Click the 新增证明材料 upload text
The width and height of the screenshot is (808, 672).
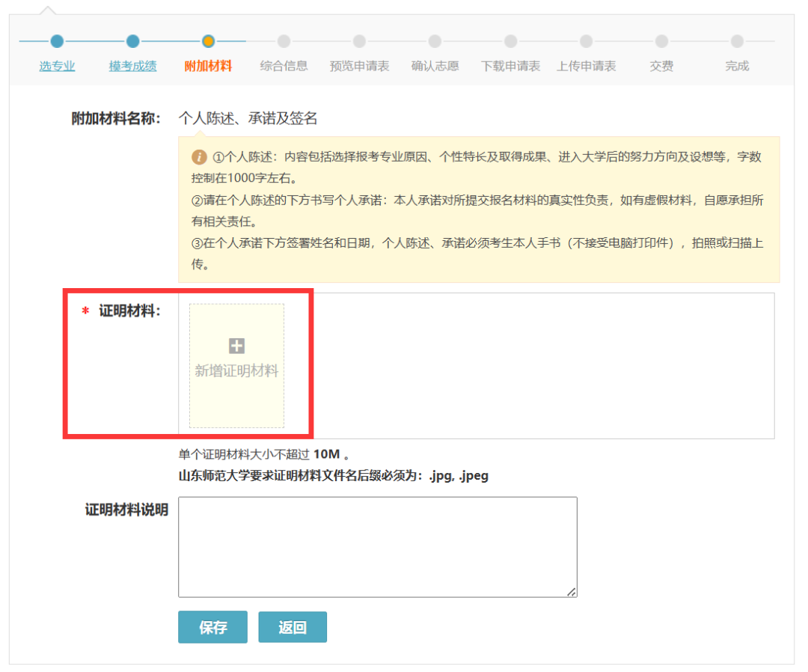pyautogui.click(x=236, y=370)
